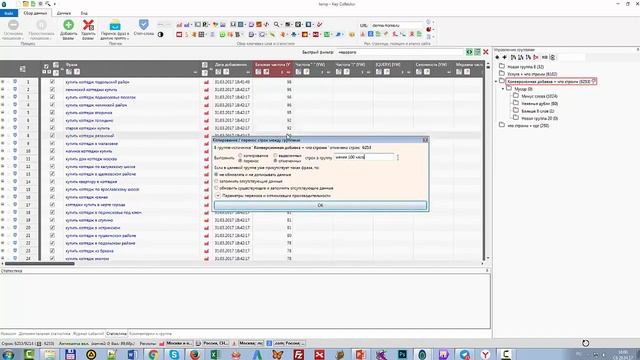Expand 'Параметры переноса и оптимизации производительности' section
Image resolution: width=640 pixels, height=360 pixels.
coord(218,196)
